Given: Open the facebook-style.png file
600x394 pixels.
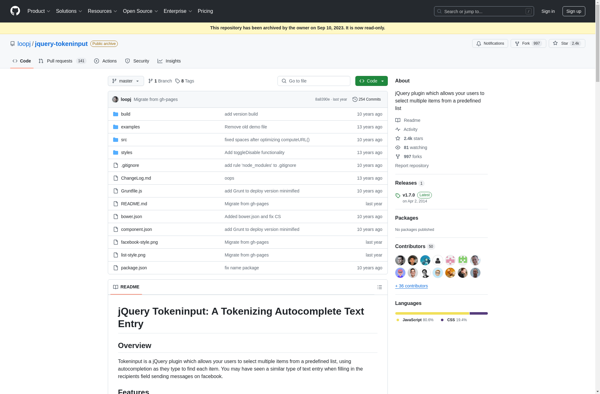Looking at the screenshot, I should [x=139, y=242].
